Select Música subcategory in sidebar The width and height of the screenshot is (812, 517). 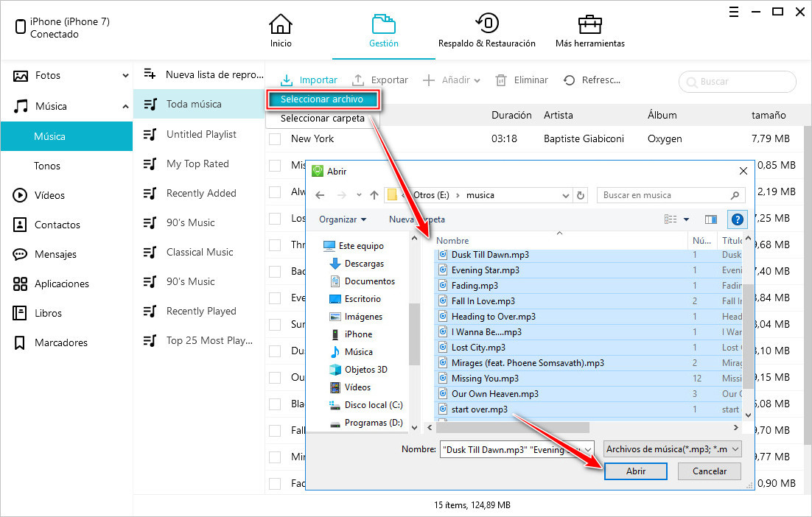[x=66, y=137]
